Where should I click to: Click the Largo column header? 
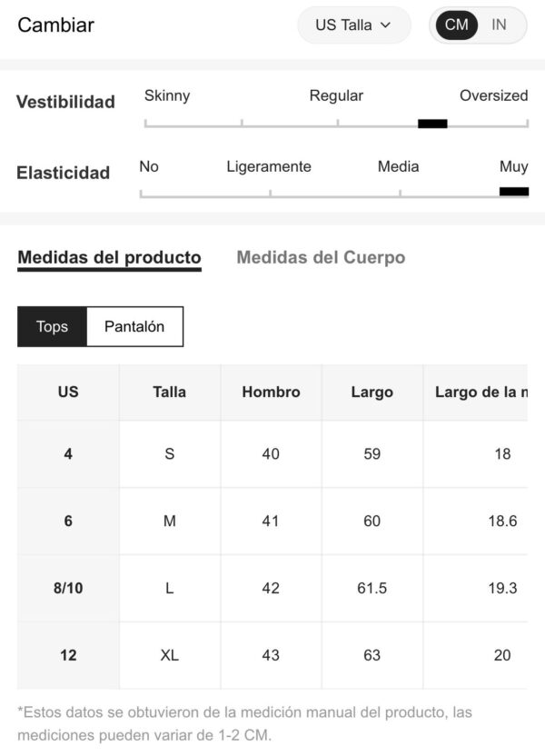click(x=372, y=392)
